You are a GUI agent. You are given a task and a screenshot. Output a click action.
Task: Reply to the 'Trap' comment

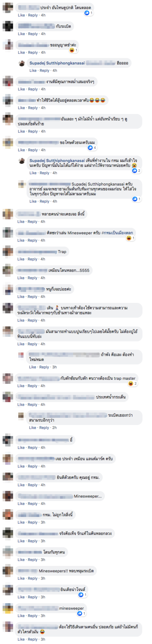tap(33, 259)
